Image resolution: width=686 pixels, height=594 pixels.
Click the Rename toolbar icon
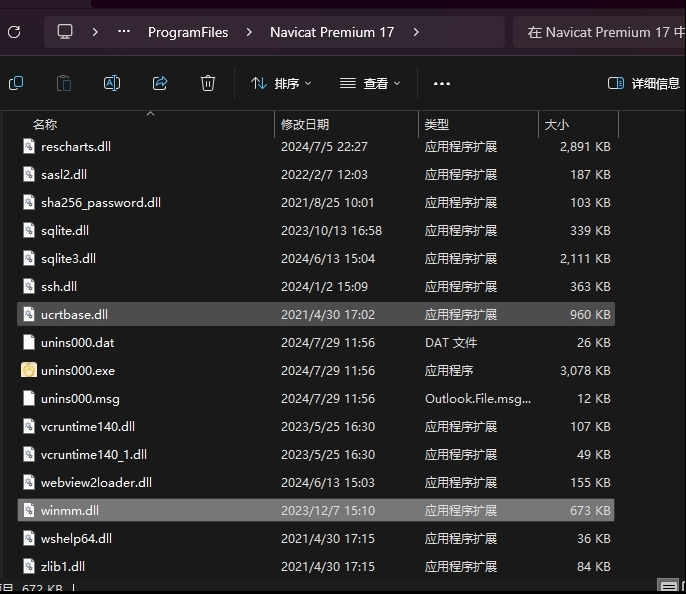tap(112, 83)
